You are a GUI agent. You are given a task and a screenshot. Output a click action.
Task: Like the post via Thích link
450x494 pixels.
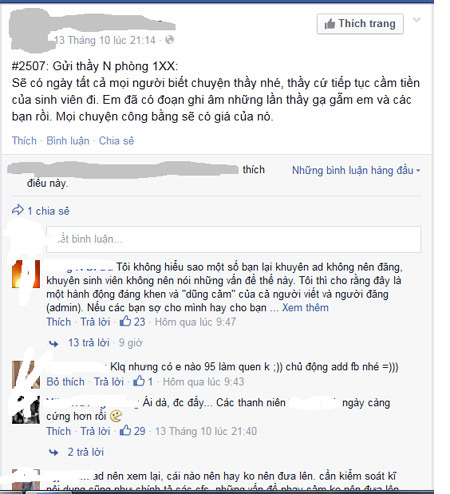pos(24,141)
